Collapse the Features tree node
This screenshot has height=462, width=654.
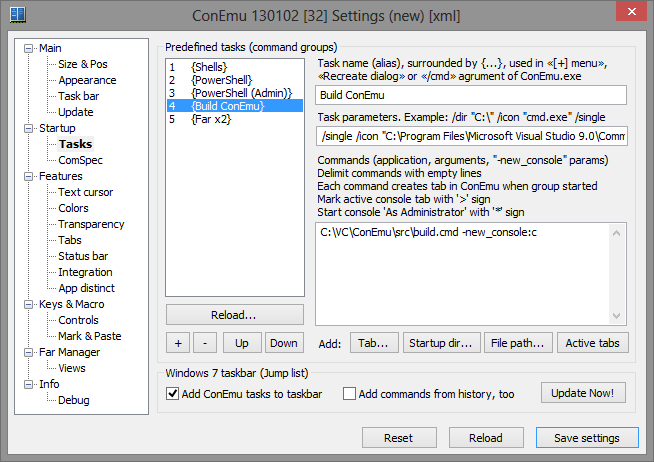[28, 176]
